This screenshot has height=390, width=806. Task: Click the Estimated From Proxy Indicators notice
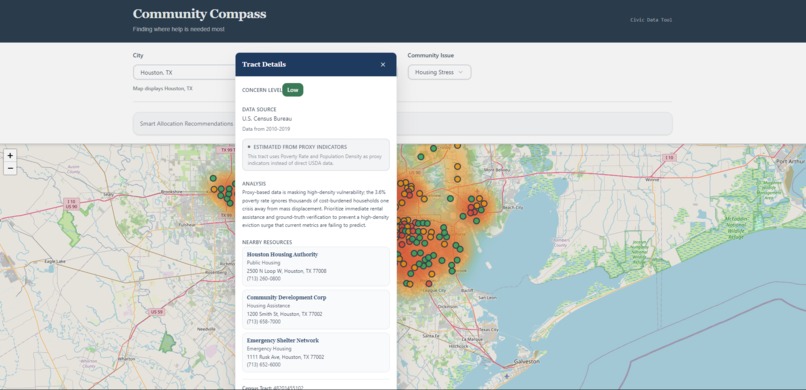[x=316, y=155]
